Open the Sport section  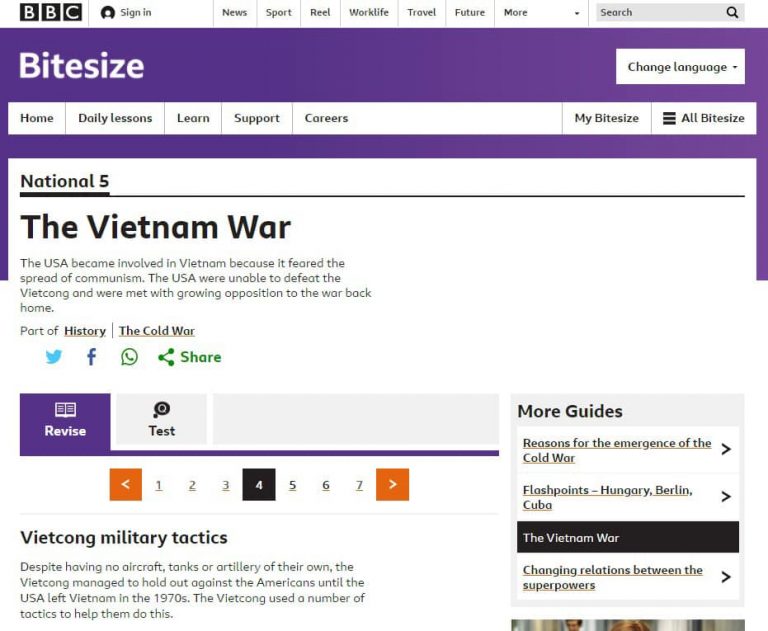[279, 13]
